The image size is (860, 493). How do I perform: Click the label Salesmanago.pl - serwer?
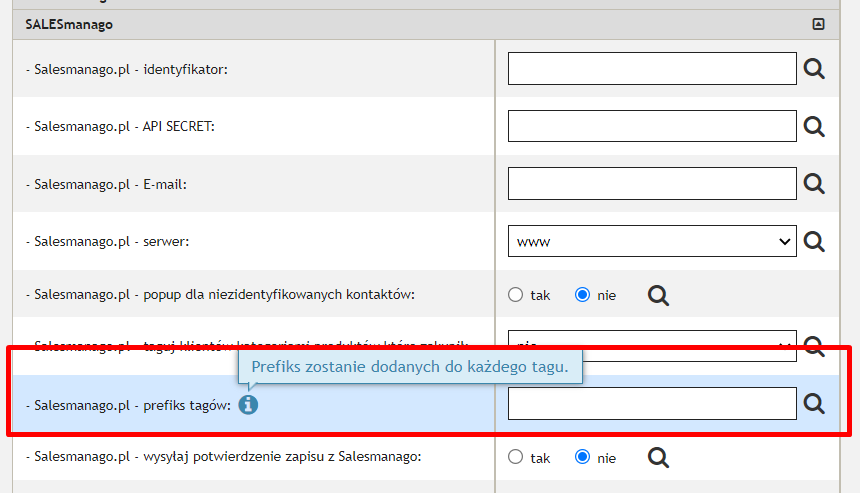coord(108,242)
